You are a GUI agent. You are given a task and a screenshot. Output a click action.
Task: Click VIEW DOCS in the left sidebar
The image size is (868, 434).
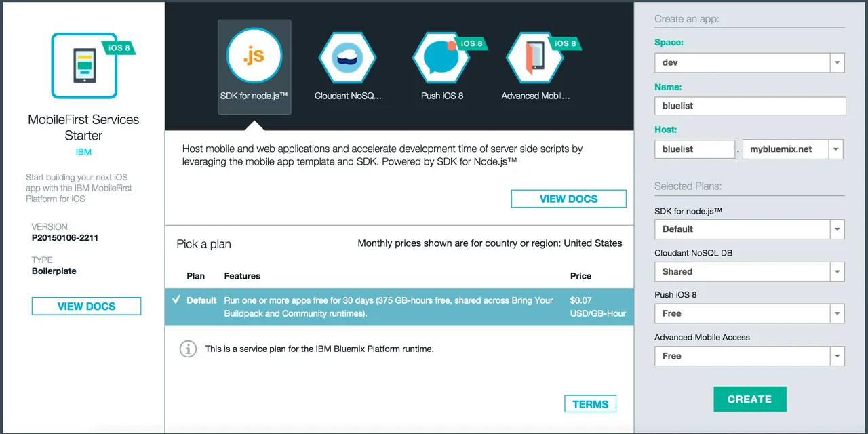pos(86,307)
